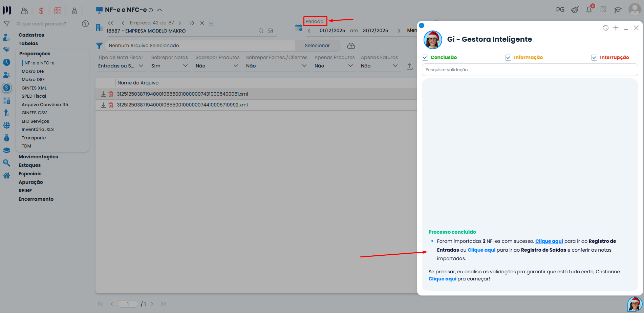Click the filter funnel icon beside file field
Viewport: 644px width, 313px height.
pos(99,46)
